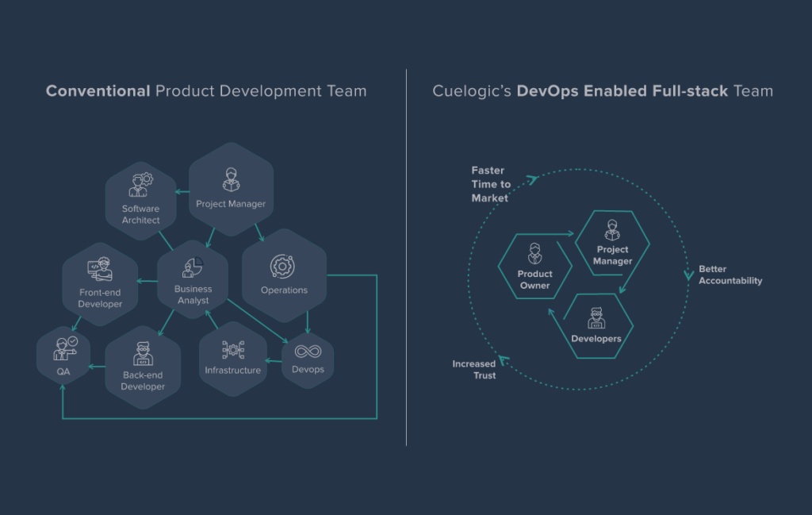
Task: Click the Software Architect person-with-gear icon
Action: (x=141, y=185)
